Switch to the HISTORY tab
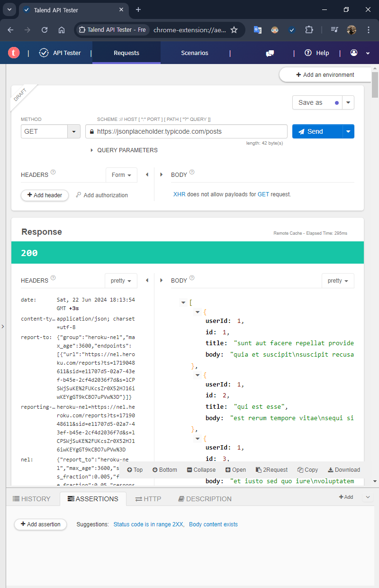The height and width of the screenshot is (588, 379). tap(32, 499)
